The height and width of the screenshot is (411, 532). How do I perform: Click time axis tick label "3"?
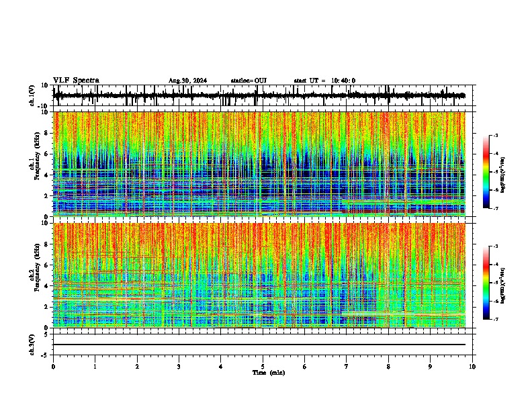click(x=179, y=367)
